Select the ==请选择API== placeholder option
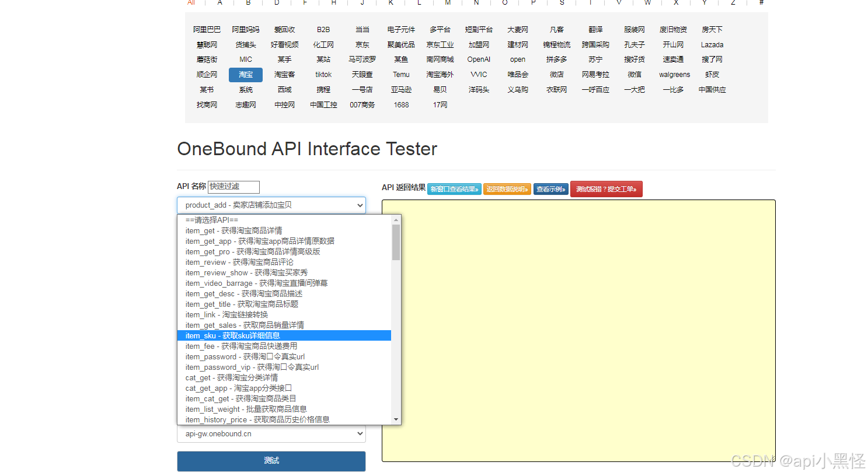Screen dimensions: 868x476 284,220
